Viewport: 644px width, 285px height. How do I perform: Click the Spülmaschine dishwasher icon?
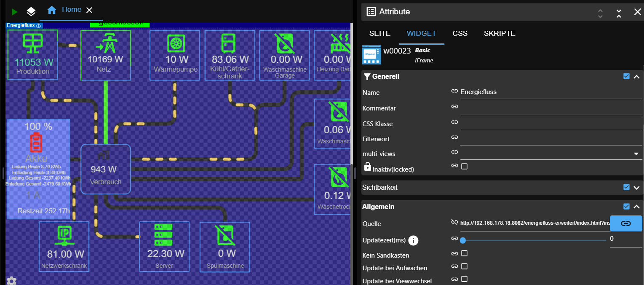pos(225,236)
